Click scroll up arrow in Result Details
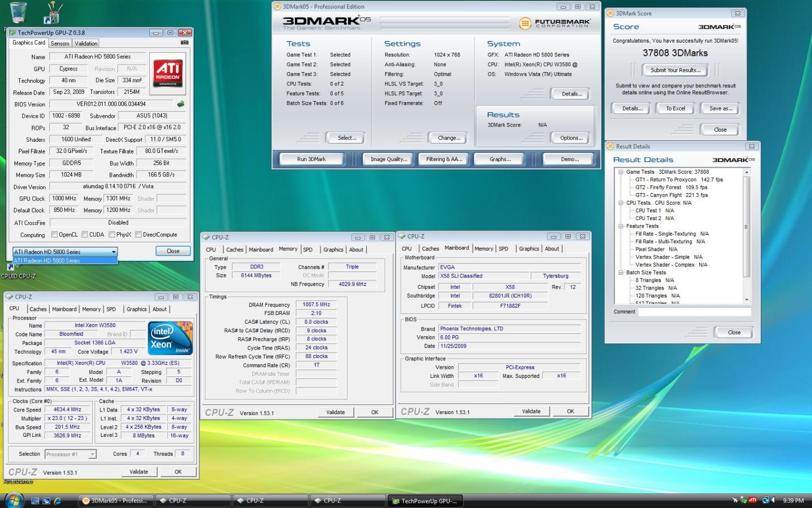 point(747,173)
